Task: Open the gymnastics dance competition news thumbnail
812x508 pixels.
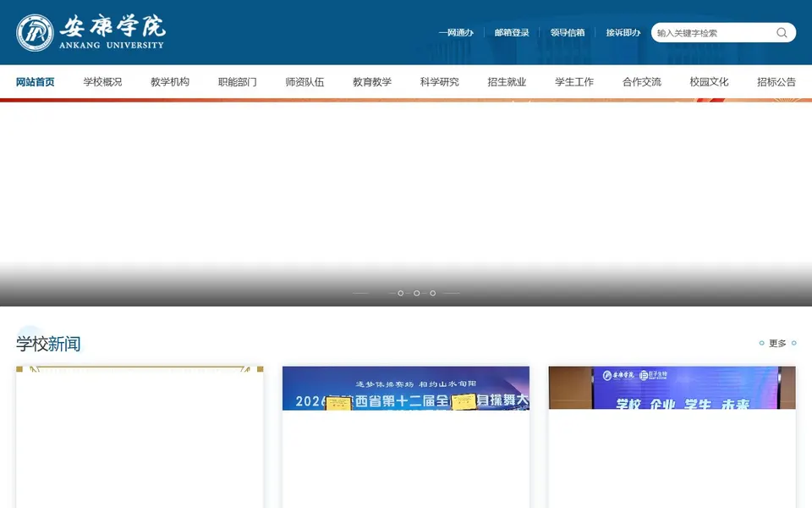Action: [x=406, y=389]
